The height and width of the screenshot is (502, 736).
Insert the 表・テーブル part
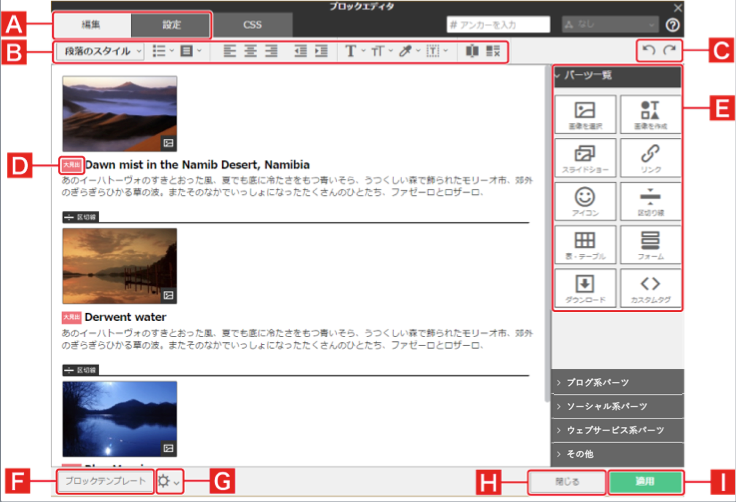(585, 245)
